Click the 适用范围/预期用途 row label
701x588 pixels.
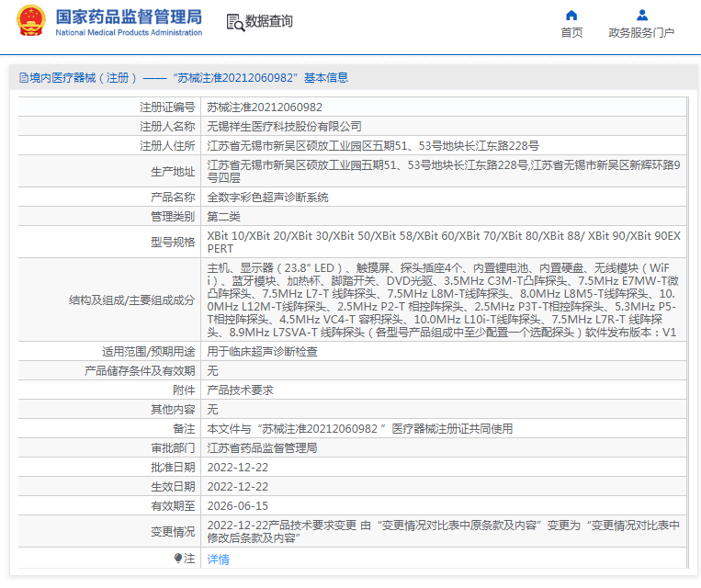tap(149, 352)
